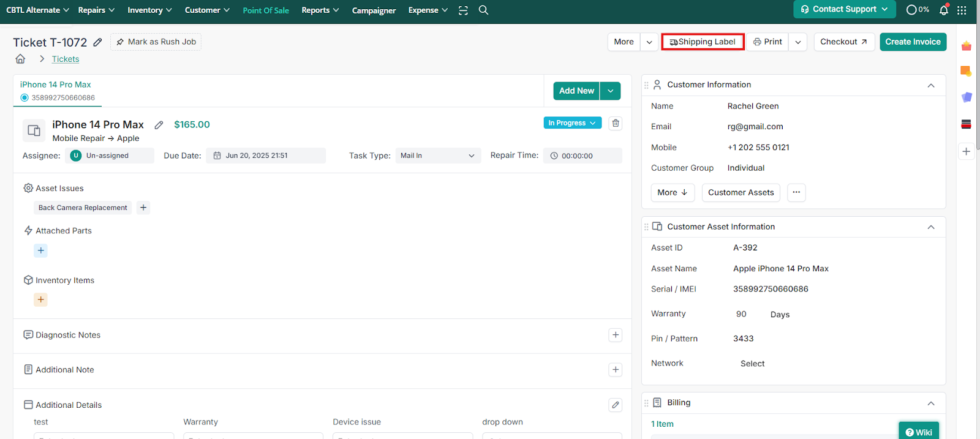This screenshot has height=439, width=980.
Task: Click the orange sticky note sidebar icon
Action: [967, 71]
